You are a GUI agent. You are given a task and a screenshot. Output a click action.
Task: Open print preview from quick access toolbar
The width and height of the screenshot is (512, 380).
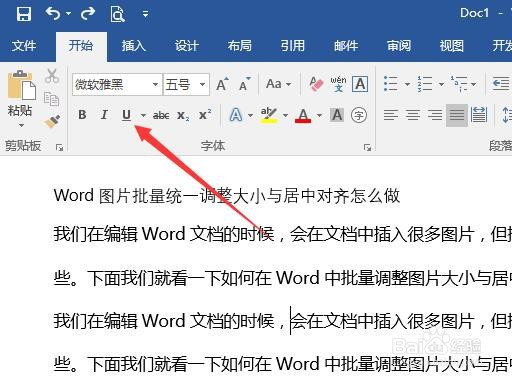click(x=117, y=14)
